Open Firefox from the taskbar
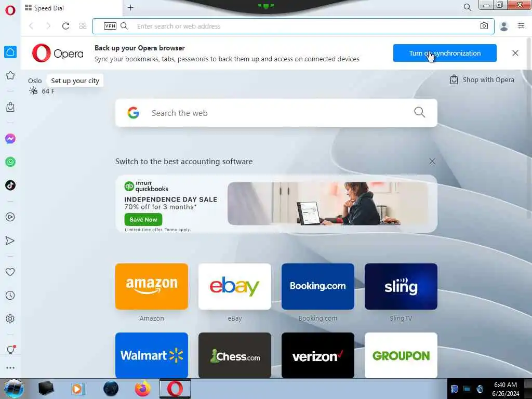Image resolution: width=532 pixels, height=399 pixels. [142, 389]
